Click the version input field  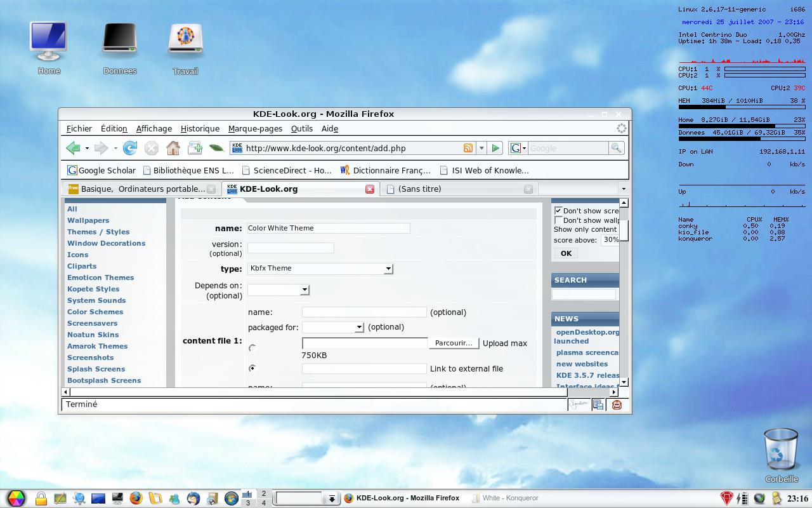(291, 248)
